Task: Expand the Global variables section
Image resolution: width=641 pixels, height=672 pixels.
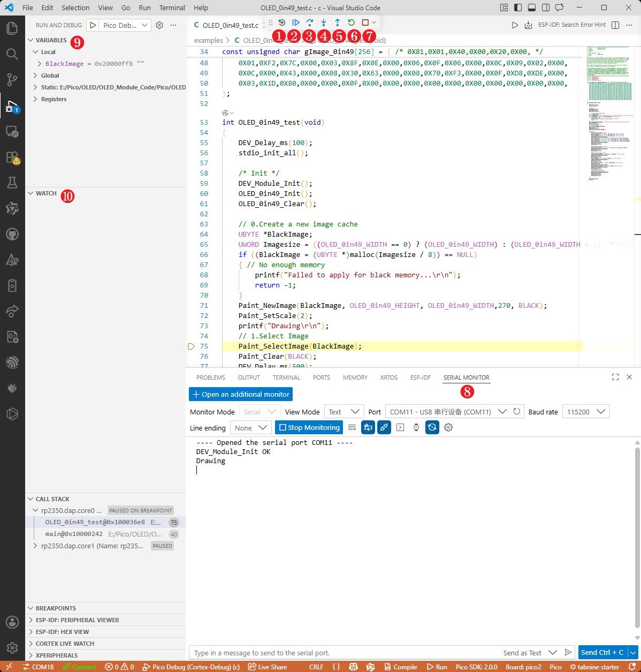Action: click(35, 75)
